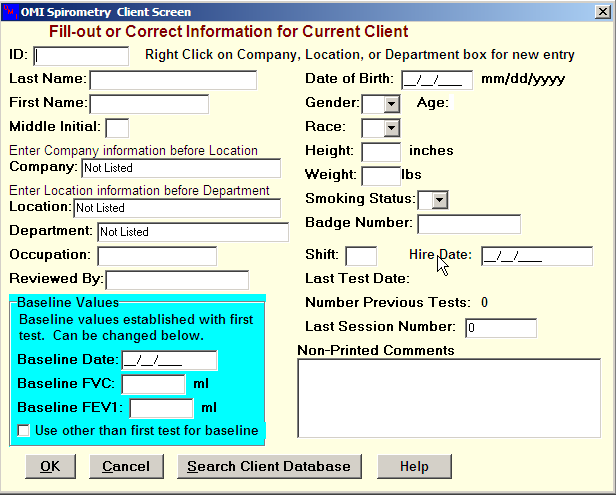Viewport: 616px width, 495px height.
Task: Click the Badge Number field
Action: coord(468,224)
